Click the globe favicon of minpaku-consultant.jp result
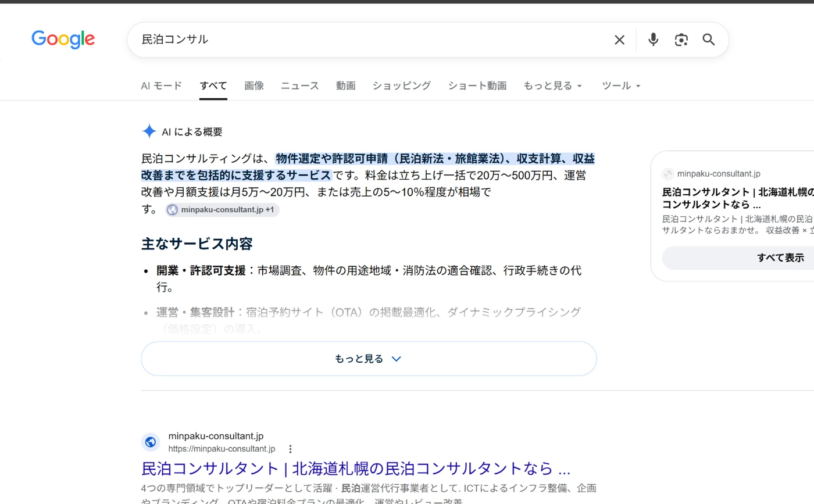 click(151, 442)
